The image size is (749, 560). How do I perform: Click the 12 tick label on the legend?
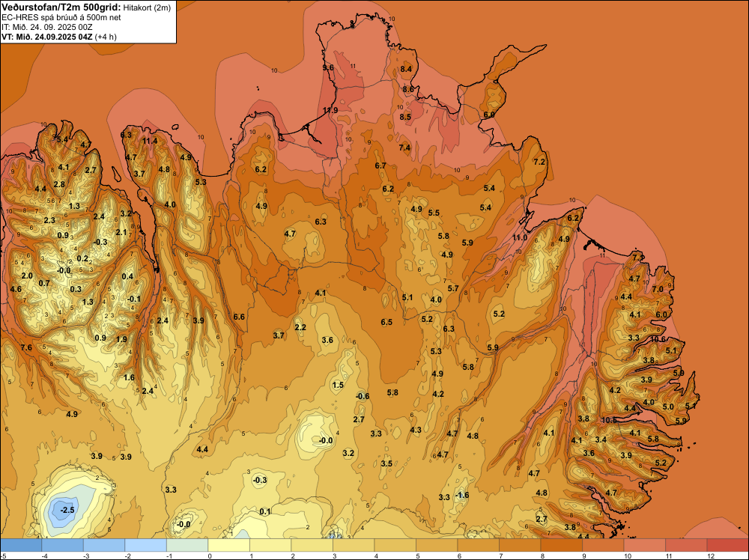[x=711, y=556]
